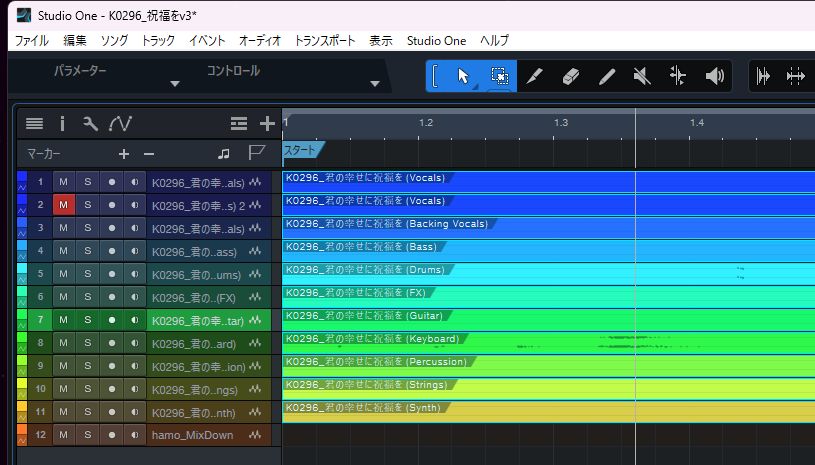
Task: Click track 12 orange color swatch
Action: click(x=22, y=430)
